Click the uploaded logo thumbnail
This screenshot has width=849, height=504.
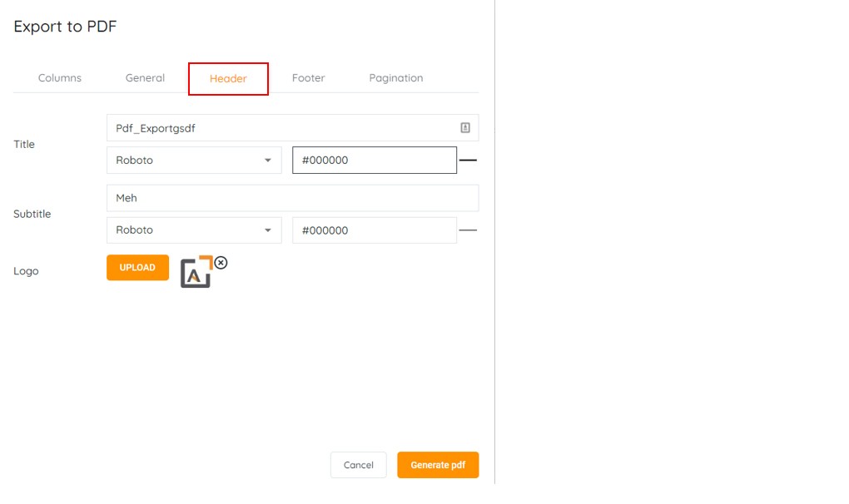[196, 273]
